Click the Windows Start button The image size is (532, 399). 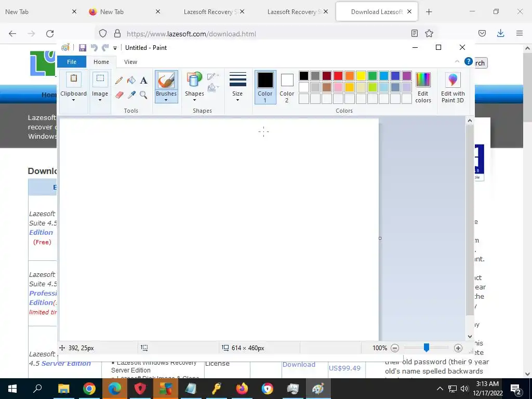pyautogui.click(x=12, y=389)
